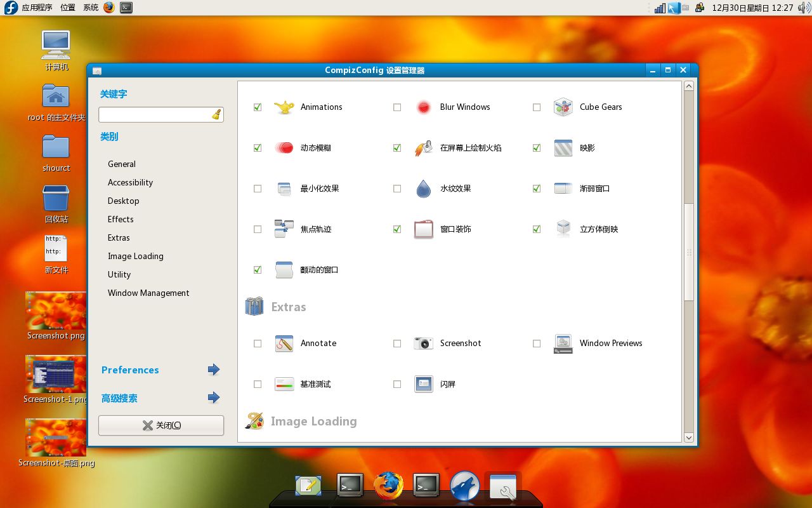Click the Window Previews plugin icon

(563, 343)
